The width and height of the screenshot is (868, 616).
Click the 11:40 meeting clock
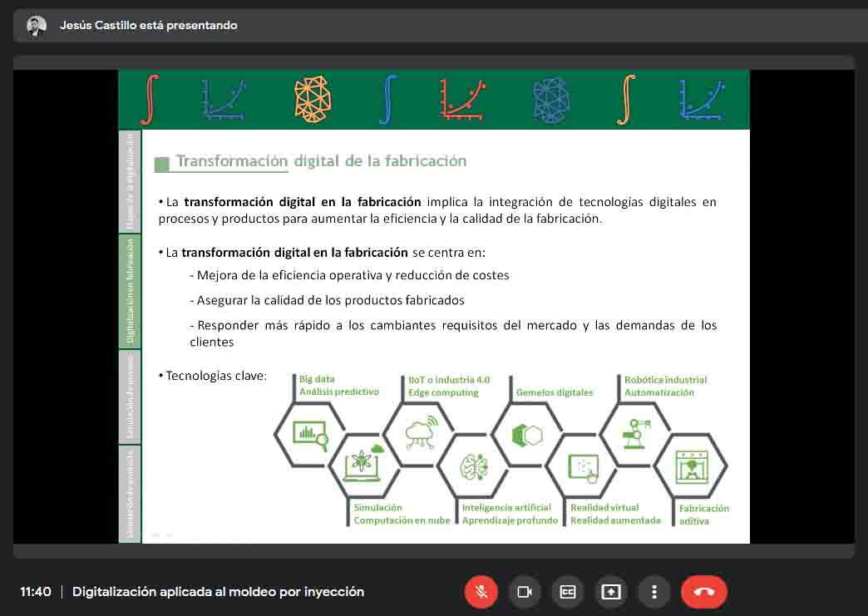tap(36, 592)
